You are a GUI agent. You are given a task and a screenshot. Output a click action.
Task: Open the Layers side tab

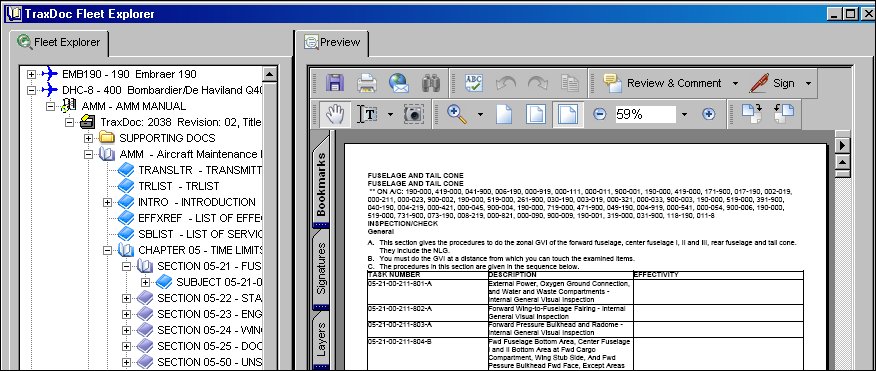click(321, 340)
